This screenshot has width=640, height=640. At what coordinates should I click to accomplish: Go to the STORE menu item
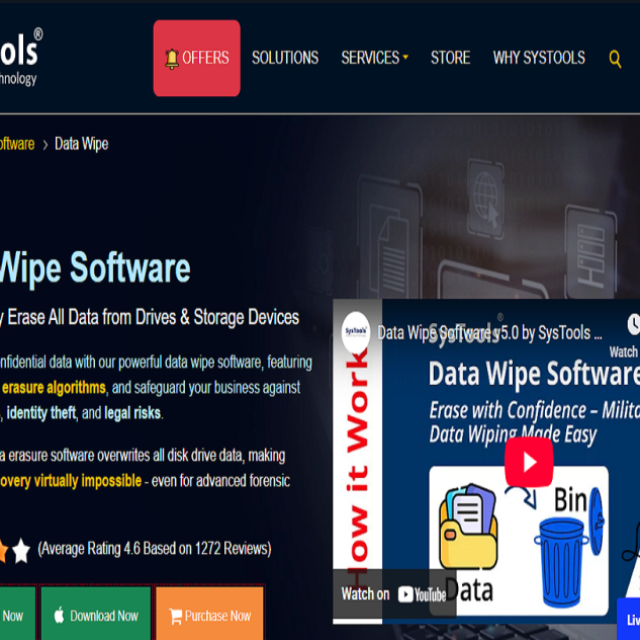point(450,58)
